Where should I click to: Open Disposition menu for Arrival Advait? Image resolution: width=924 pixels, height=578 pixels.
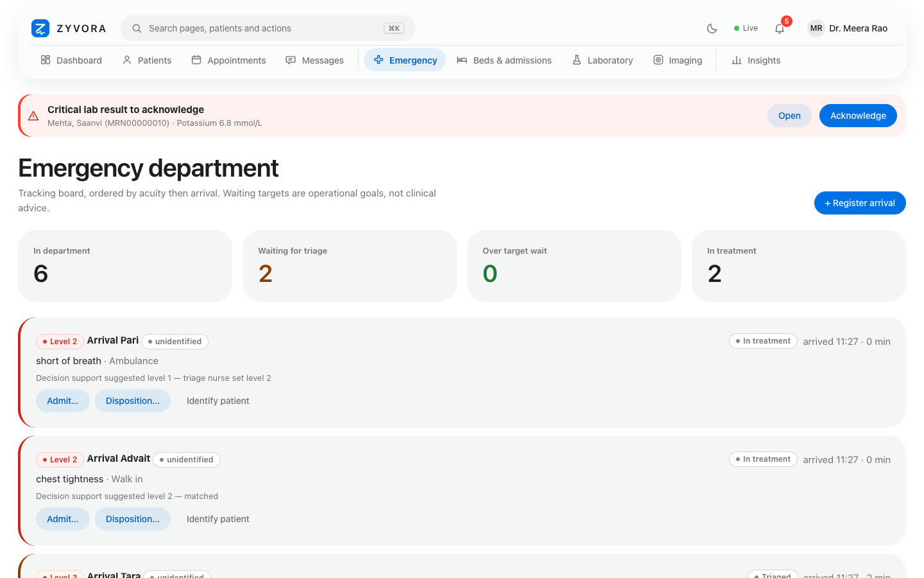(133, 519)
